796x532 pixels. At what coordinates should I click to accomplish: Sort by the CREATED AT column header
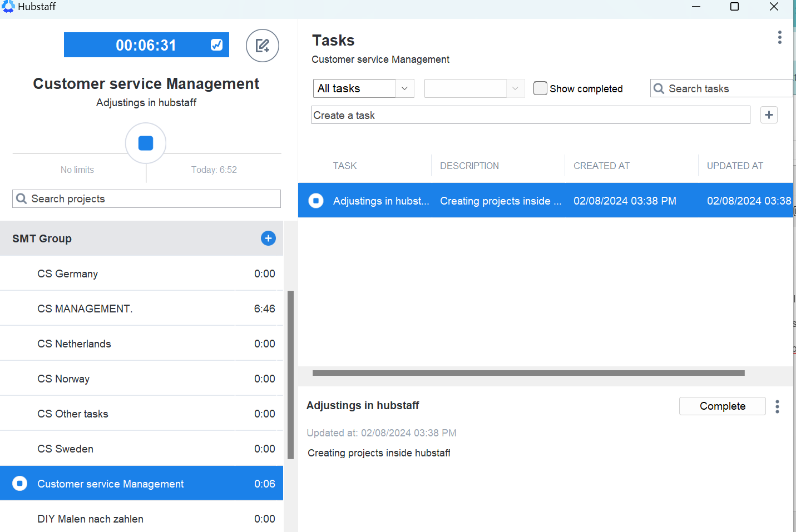(x=601, y=166)
